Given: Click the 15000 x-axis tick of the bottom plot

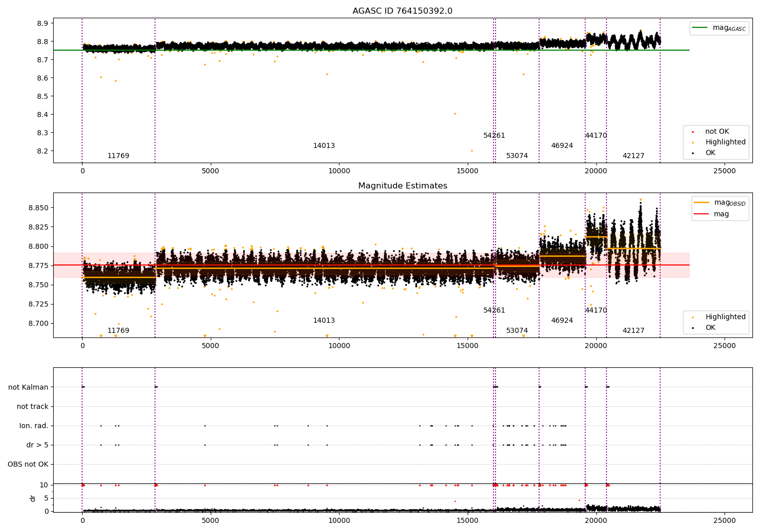Looking at the screenshot, I should pyautogui.click(x=468, y=520).
